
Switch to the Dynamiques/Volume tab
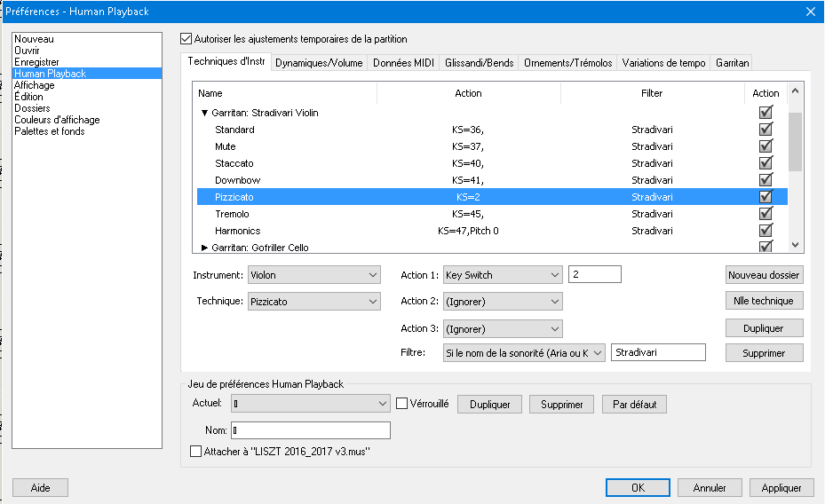319,63
